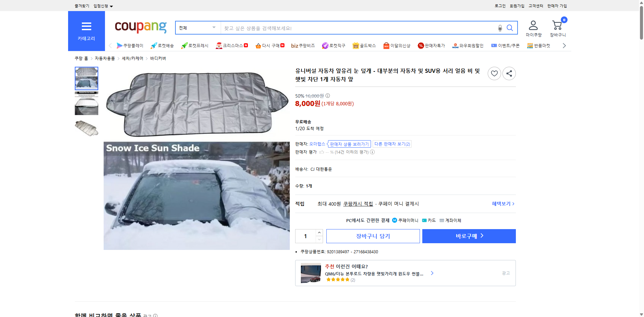Select the 로켓배송 rocket icon

tap(153, 45)
